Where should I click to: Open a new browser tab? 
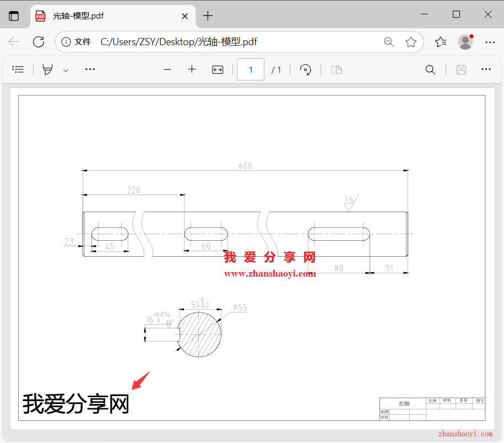208,16
